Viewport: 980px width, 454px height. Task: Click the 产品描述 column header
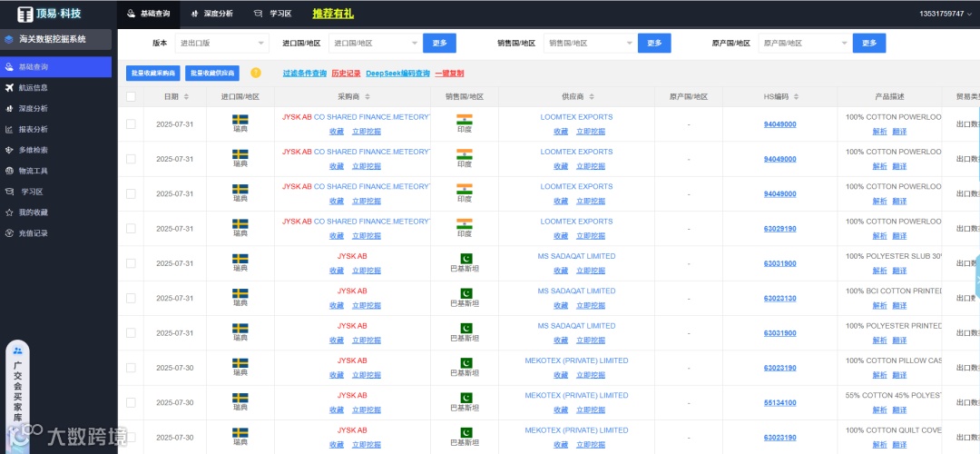(x=890, y=97)
